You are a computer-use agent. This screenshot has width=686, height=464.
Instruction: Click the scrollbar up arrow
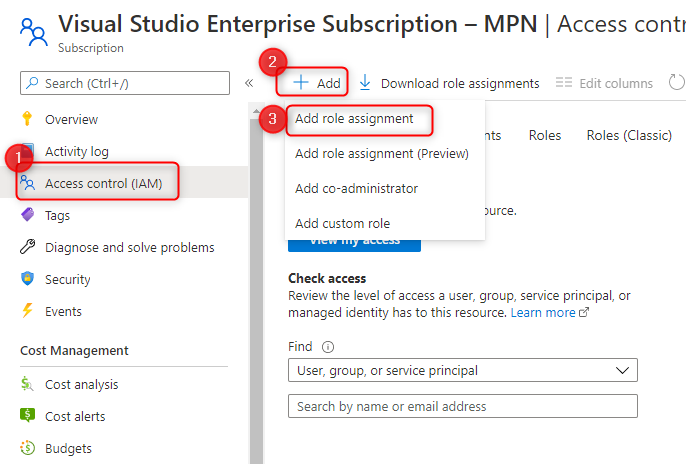pyautogui.click(x=256, y=112)
